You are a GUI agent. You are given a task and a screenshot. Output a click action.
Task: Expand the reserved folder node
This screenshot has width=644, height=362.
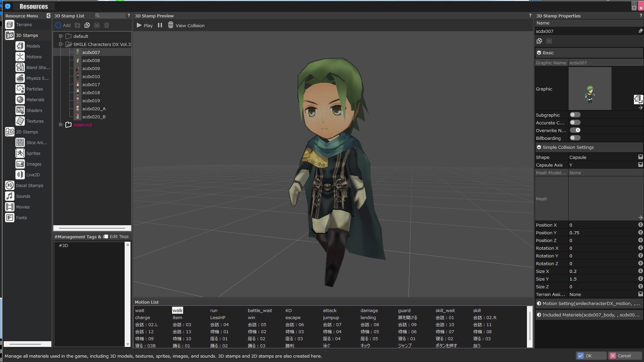(61, 125)
